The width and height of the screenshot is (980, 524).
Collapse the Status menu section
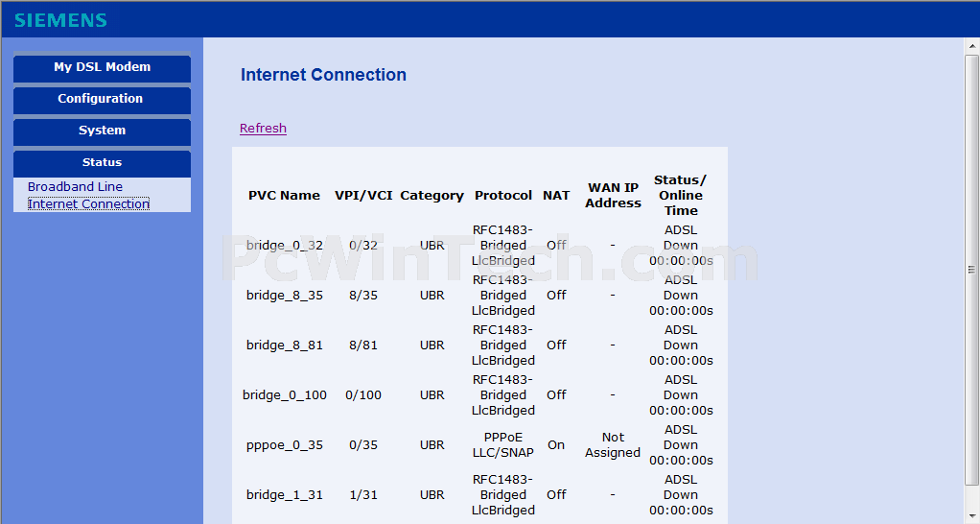(x=102, y=162)
